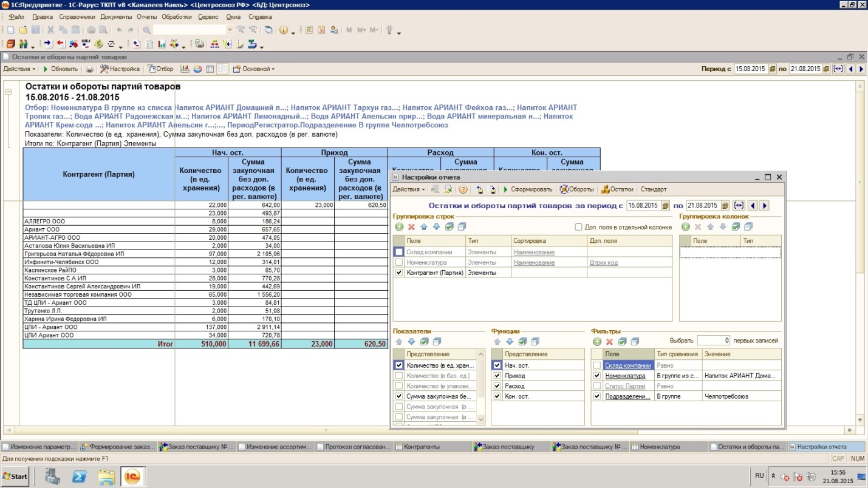
Task: Delete the row grouping with the red X
Action: pos(411,227)
